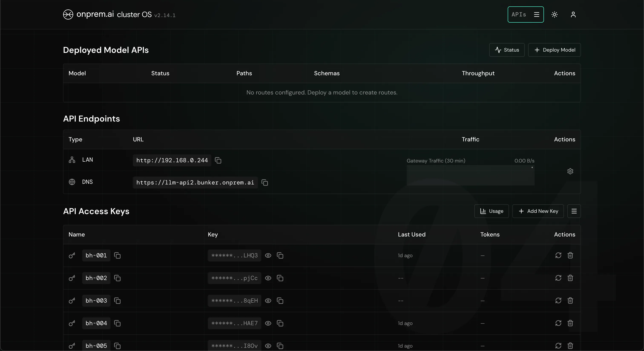Viewport: 644px width, 351px height.
Task: Click the DNS globe icon
Action: pos(72,182)
